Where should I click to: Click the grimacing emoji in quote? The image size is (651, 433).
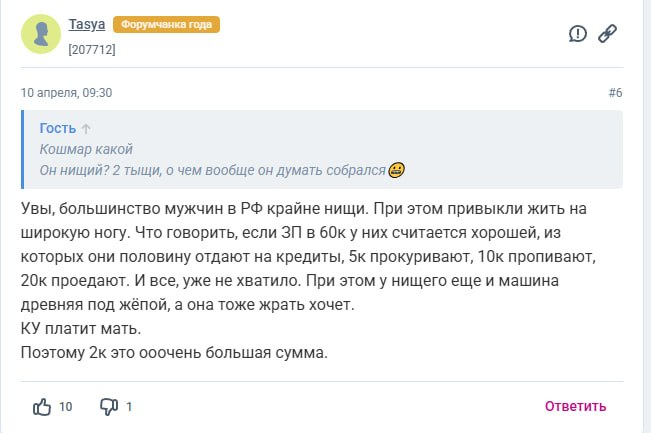[396, 170]
